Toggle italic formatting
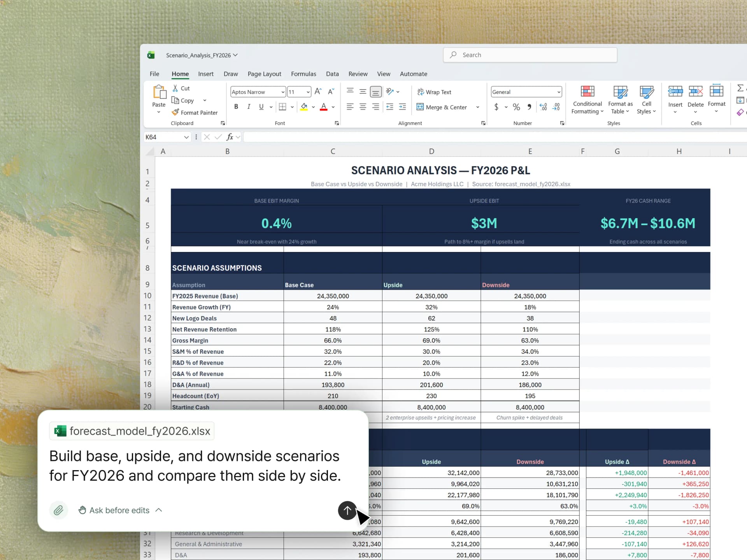Viewport: 747px width, 560px height. pos(249,107)
